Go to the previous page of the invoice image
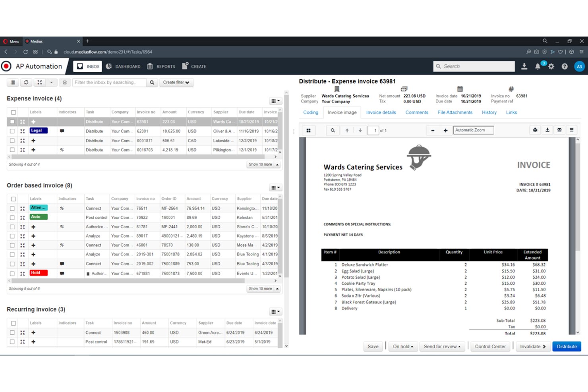This screenshot has height=392, width=588. [x=347, y=130]
